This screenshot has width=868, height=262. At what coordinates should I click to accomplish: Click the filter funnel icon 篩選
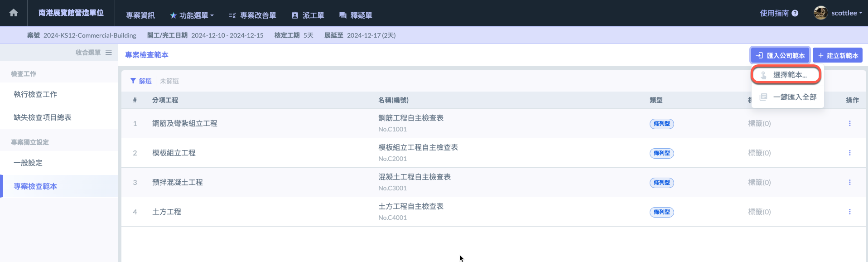(133, 81)
